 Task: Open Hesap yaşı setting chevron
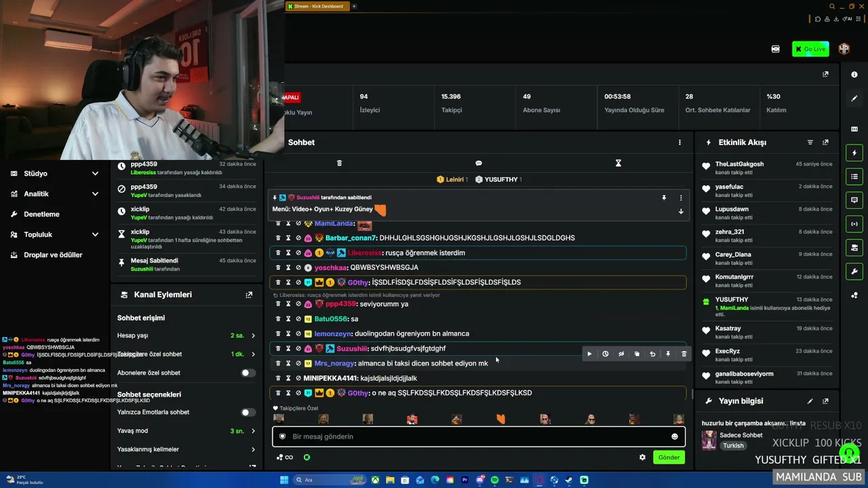(x=253, y=335)
